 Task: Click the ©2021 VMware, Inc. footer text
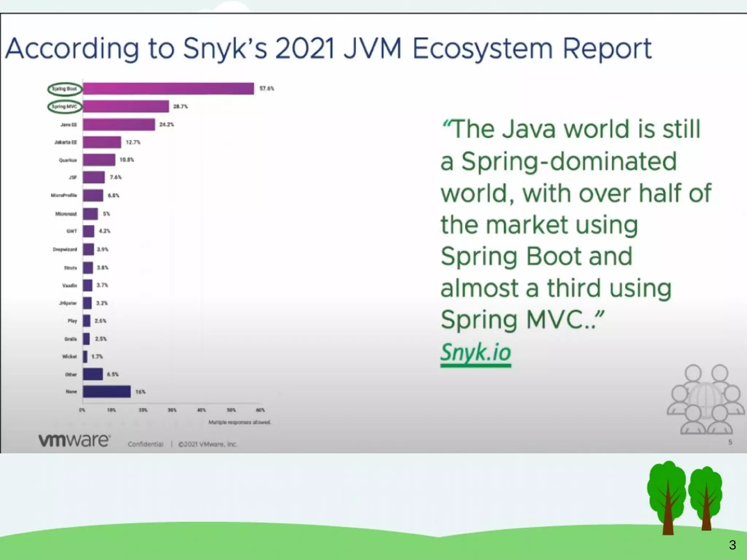click(x=208, y=444)
